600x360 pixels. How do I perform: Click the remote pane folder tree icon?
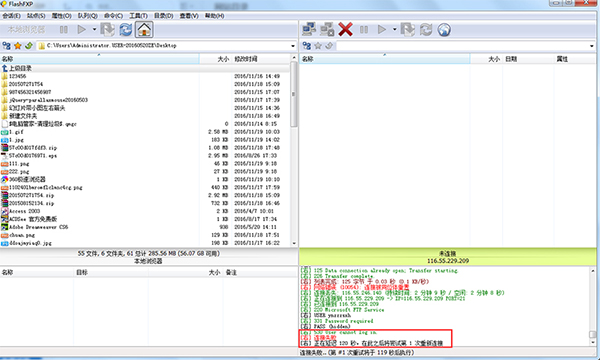(307, 46)
